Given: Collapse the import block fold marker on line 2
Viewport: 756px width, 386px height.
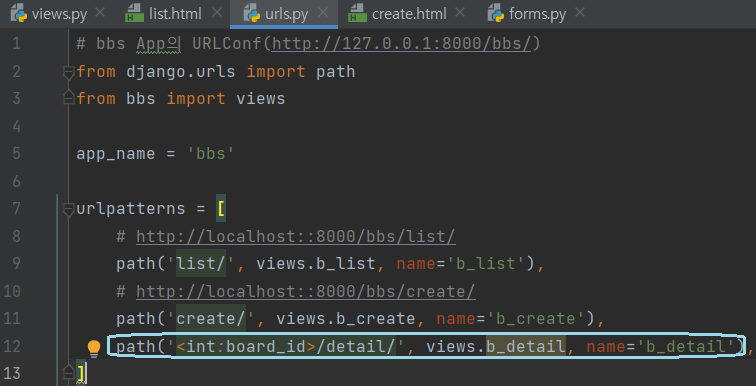Looking at the screenshot, I should point(68,72).
